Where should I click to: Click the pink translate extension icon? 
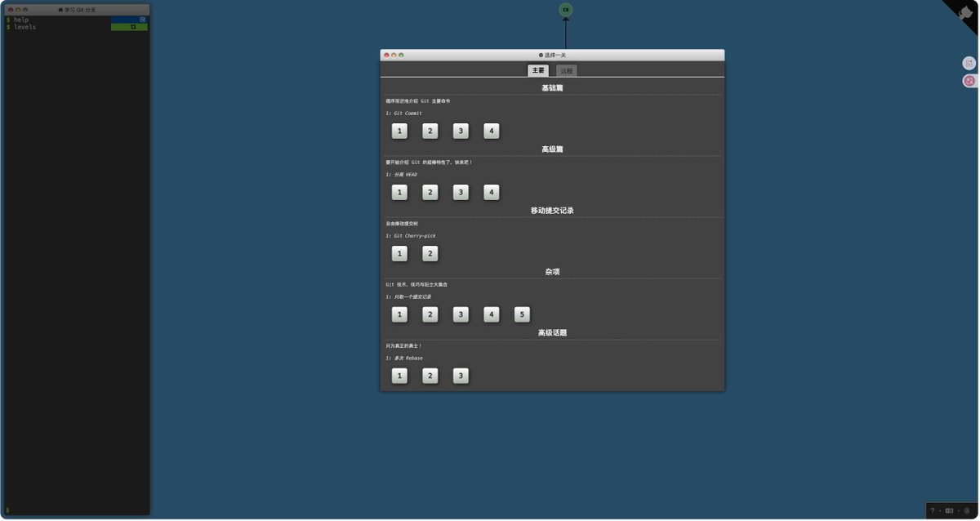pyautogui.click(x=969, y=80)
